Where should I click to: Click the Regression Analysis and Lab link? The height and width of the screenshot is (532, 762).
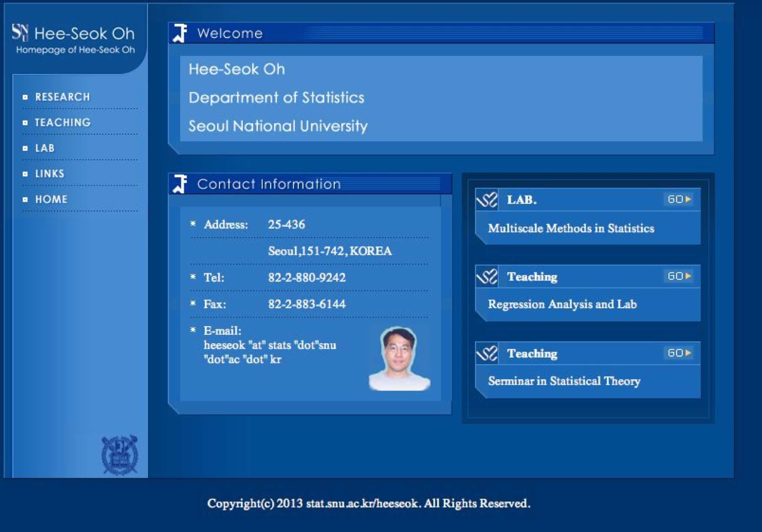[562, 305]
